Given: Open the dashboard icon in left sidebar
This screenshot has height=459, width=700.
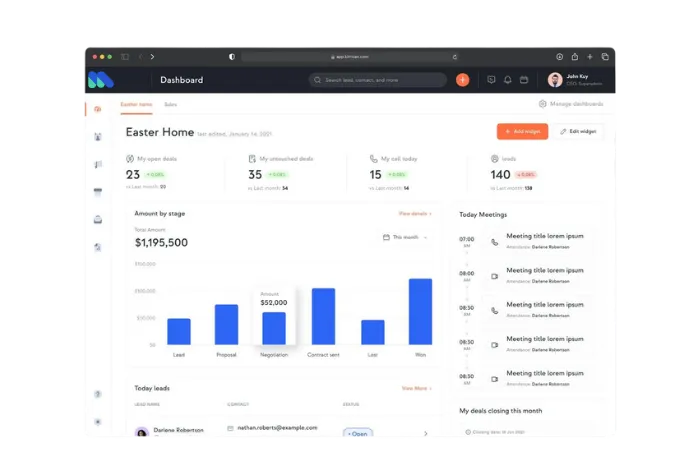Looking at the screenshot, I should (97, 109).
